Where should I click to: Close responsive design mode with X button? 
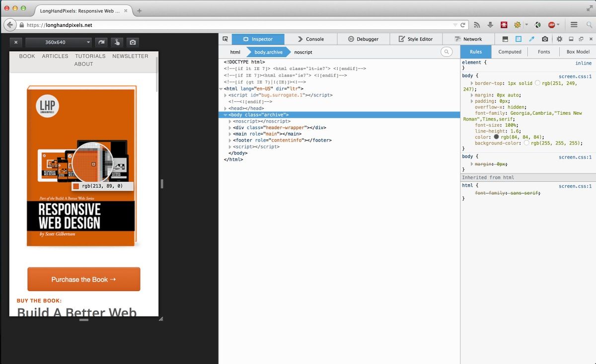tap(16, 43)
